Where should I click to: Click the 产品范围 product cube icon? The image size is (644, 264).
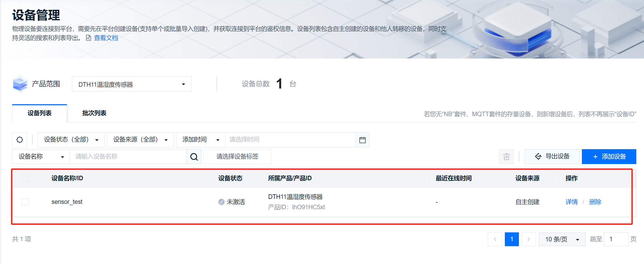click(x=20, y=84)
